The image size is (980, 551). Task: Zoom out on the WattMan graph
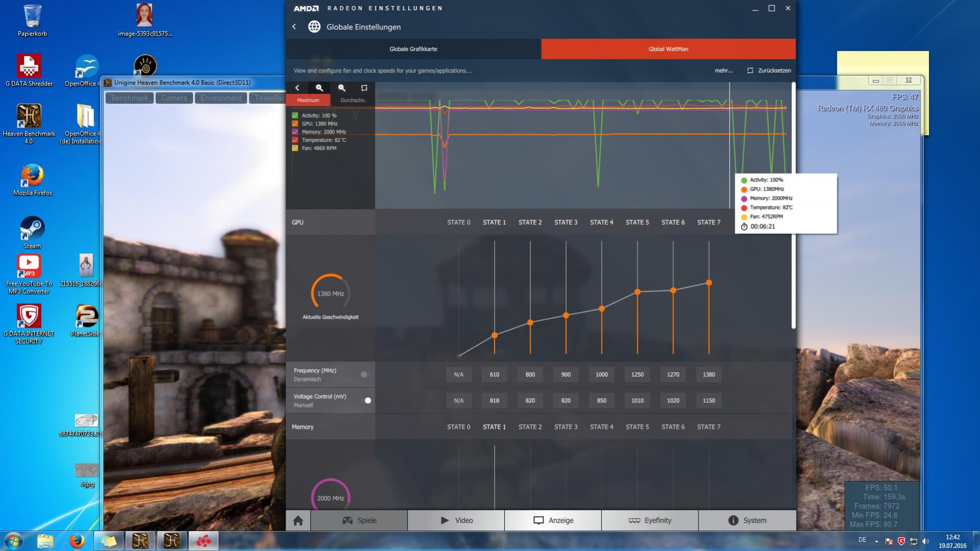[x=342, y=88]
